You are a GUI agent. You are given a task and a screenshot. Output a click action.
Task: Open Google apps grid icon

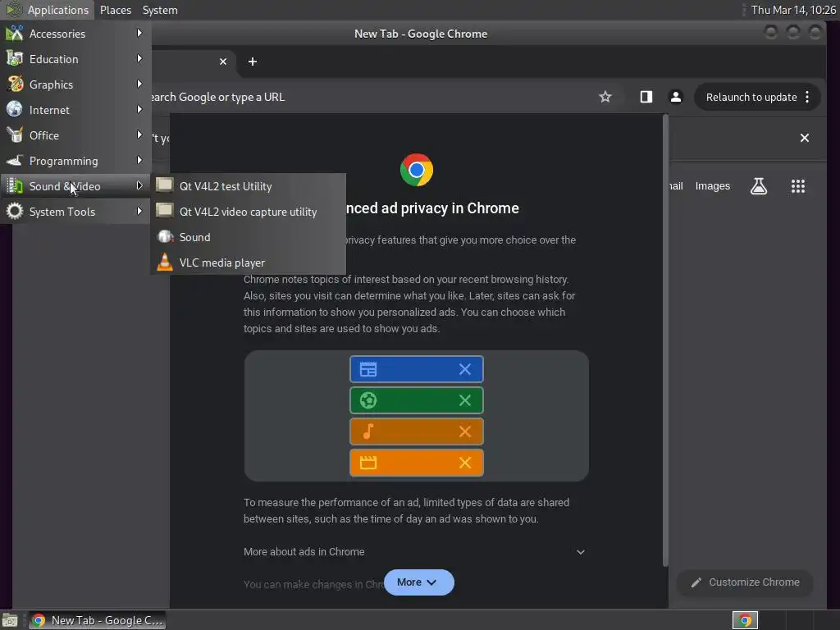pyautogui.click(x=797, y=186)
